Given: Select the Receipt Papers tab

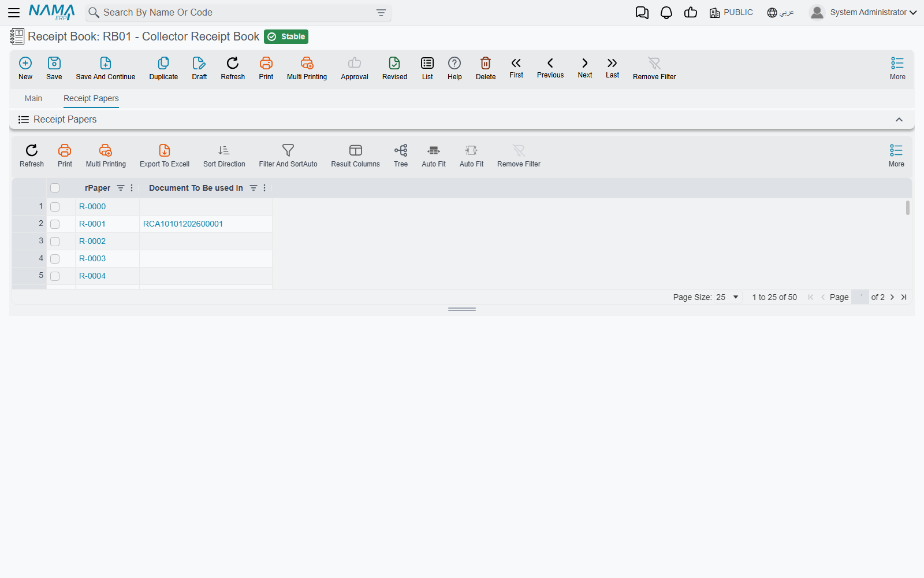Looking at the screenshot, I should click(x=91, y=98).
